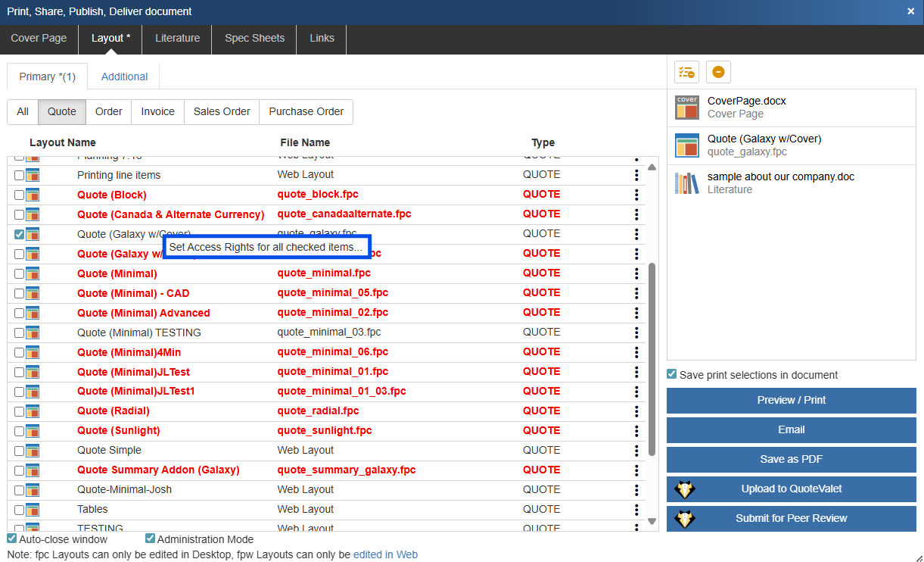Click the orange minus remove icon
This screenshot has width=924, height=562.
718,72
